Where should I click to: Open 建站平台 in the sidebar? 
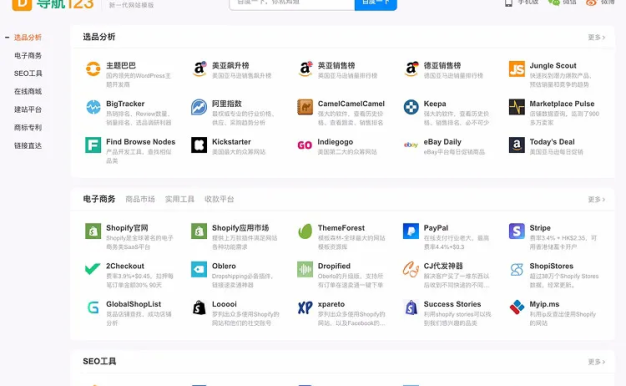coord(28,109)
